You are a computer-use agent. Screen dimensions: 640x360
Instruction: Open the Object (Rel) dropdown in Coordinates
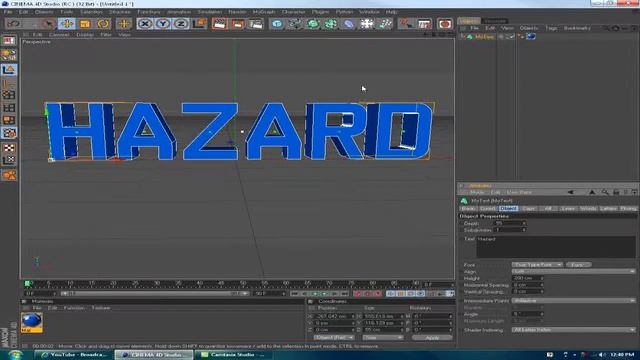click(x=334, y=338)
